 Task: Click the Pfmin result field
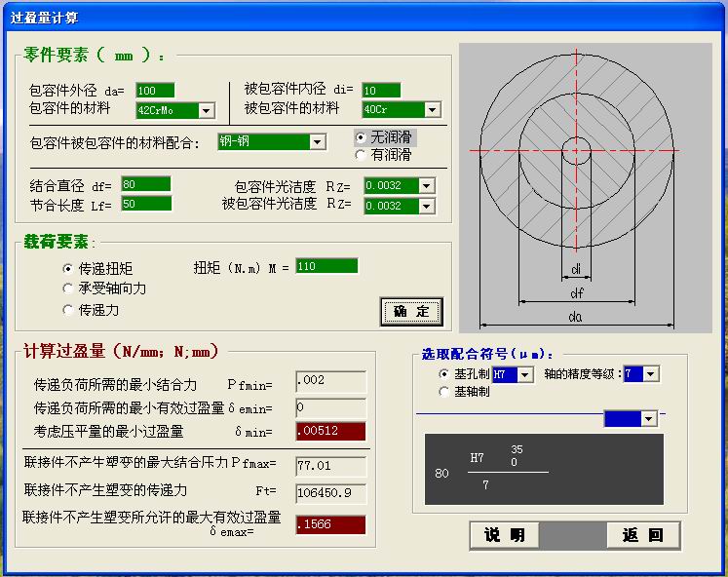pyautogui.click(x=330, y=381)
